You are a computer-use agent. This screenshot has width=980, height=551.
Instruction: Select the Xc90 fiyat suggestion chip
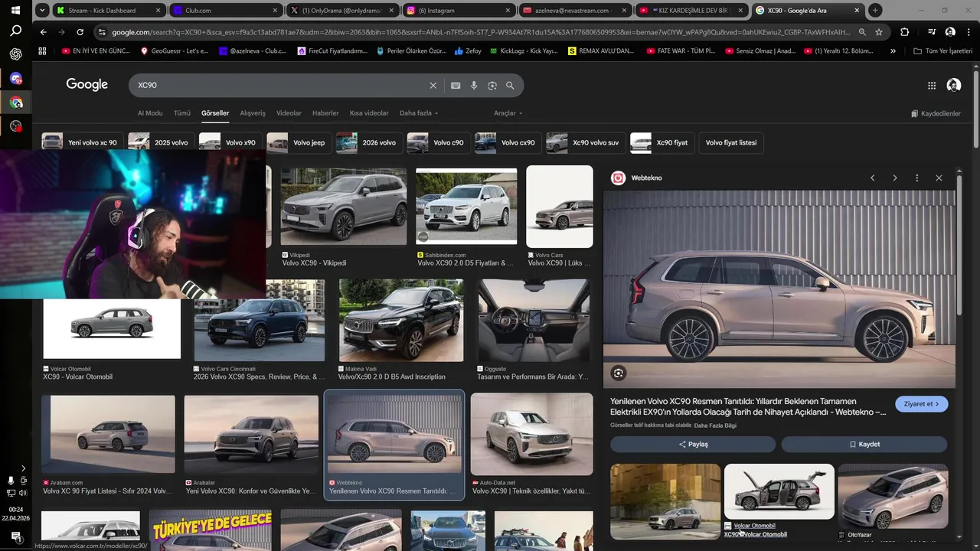click(x=662, y=142)
